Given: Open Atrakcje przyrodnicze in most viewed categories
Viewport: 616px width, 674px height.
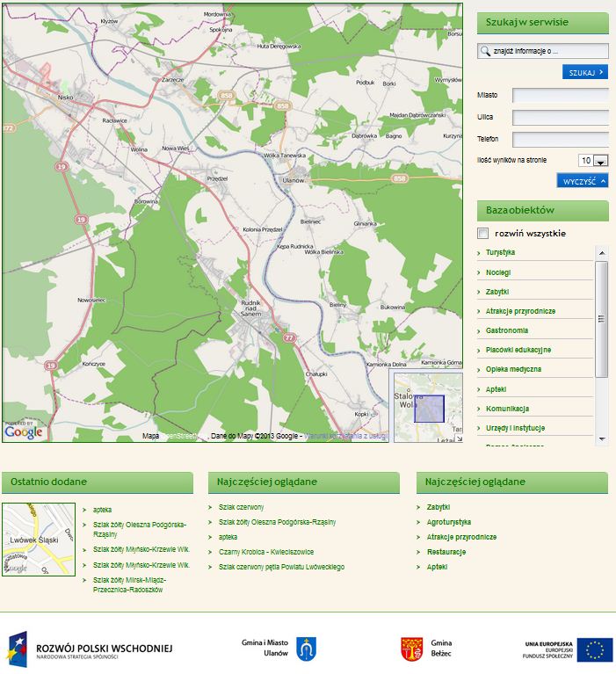Looking at the screenshot, I should (461, 537).
